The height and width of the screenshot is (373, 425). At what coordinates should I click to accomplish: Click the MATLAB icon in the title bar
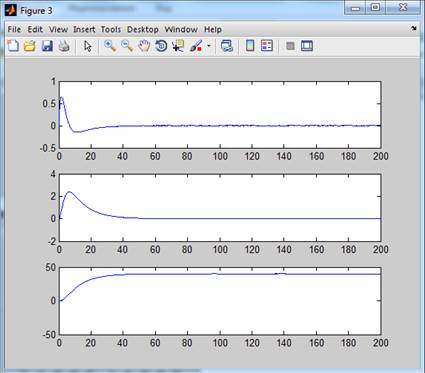[x=11, y=10]
